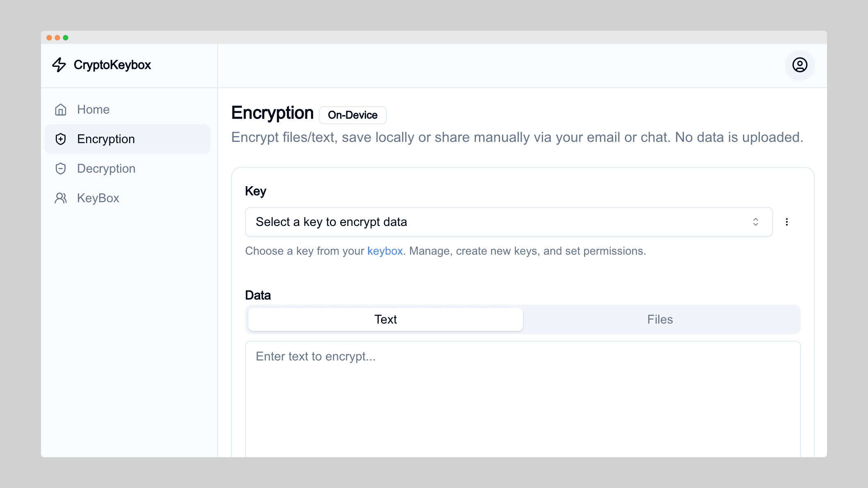Open the key selector stepper arrows
Screen dimensions: 868x488
pos(756,222)
